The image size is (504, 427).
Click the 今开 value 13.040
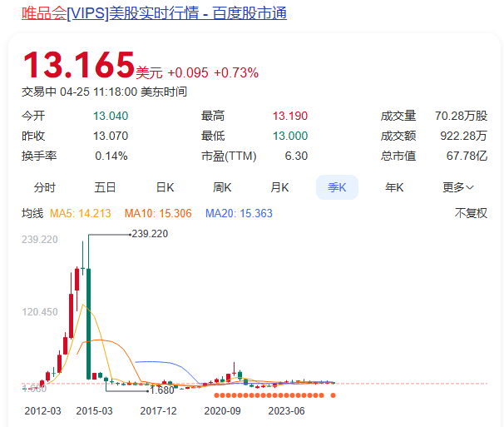coord(111,116)
